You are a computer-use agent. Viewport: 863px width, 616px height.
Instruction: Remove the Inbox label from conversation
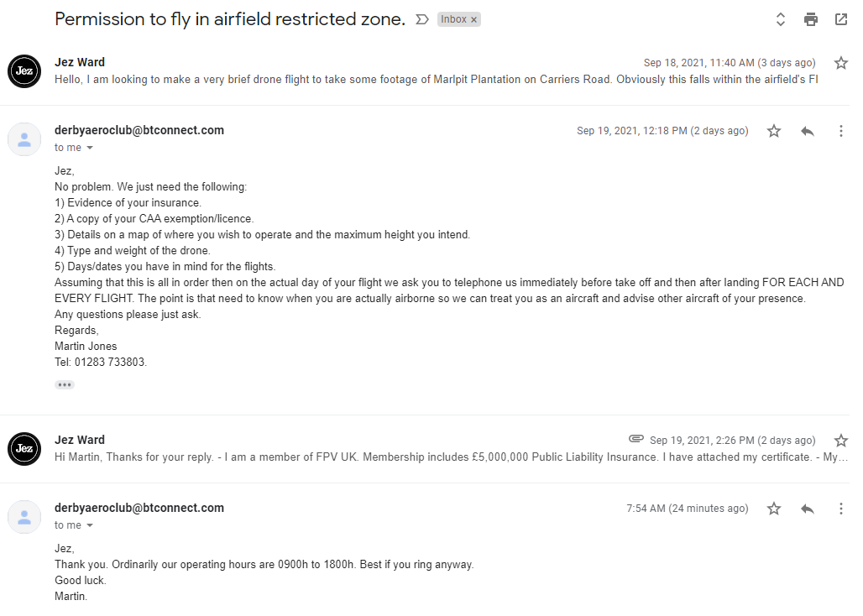click(473, 20)
